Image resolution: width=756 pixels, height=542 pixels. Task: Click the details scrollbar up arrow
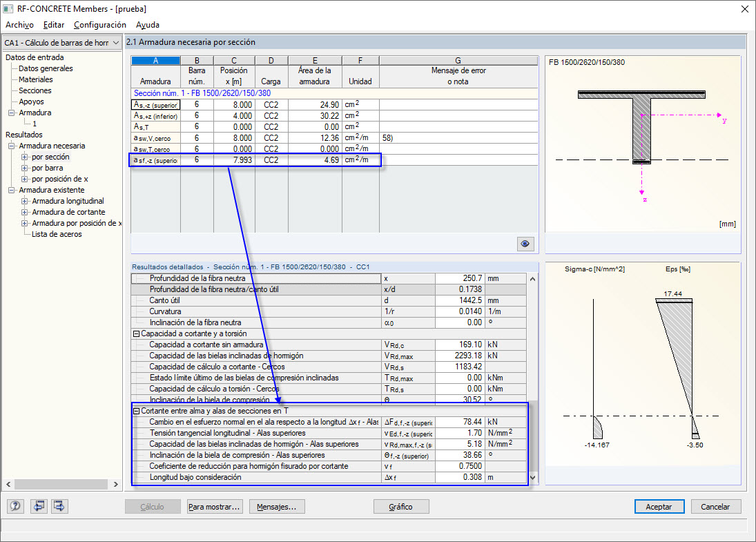pyautogui.click(x=532, y=279)
